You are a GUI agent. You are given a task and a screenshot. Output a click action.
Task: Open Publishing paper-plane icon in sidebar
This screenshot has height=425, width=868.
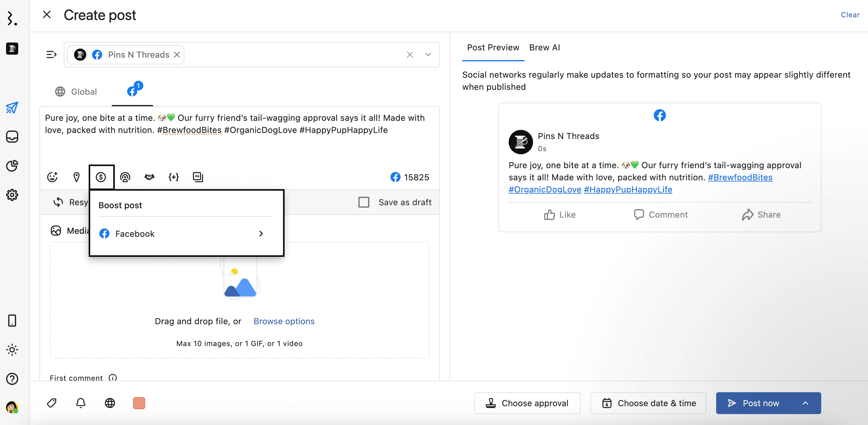tap(12, 108)
